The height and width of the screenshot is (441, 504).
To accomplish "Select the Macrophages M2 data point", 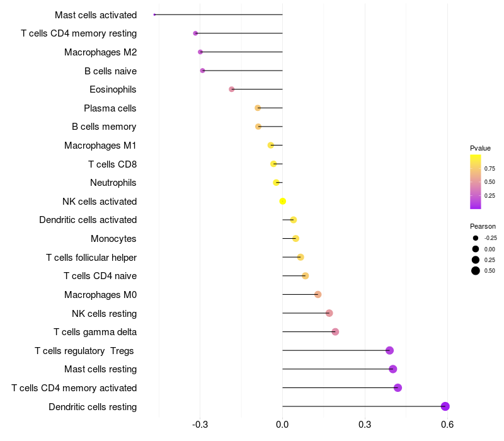I will [x=200, y=52].
